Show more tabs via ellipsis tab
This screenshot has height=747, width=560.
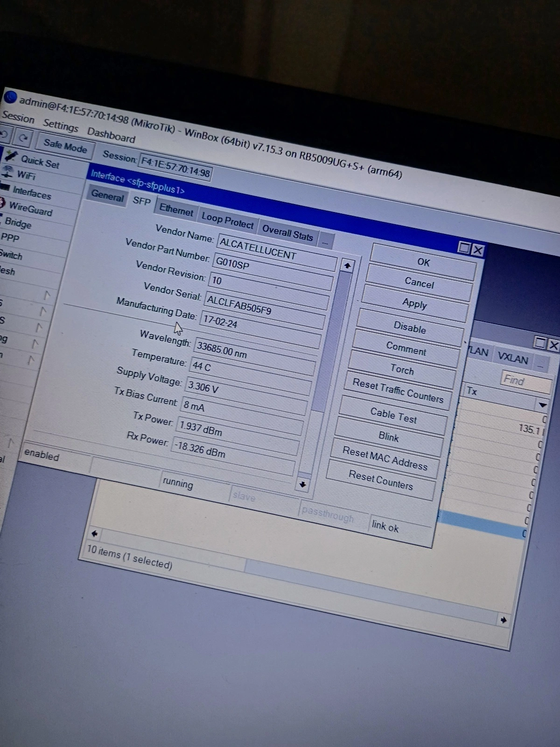coord(325,242)
